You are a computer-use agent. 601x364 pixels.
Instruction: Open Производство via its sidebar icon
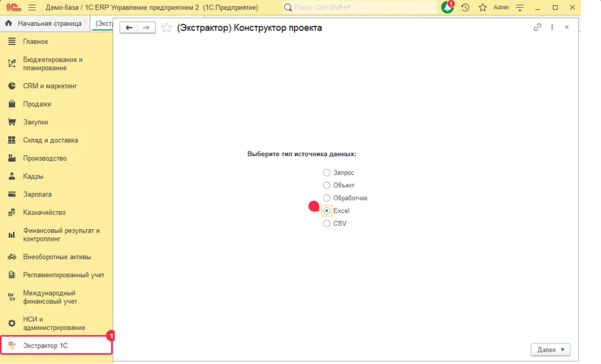click(12, 158)
